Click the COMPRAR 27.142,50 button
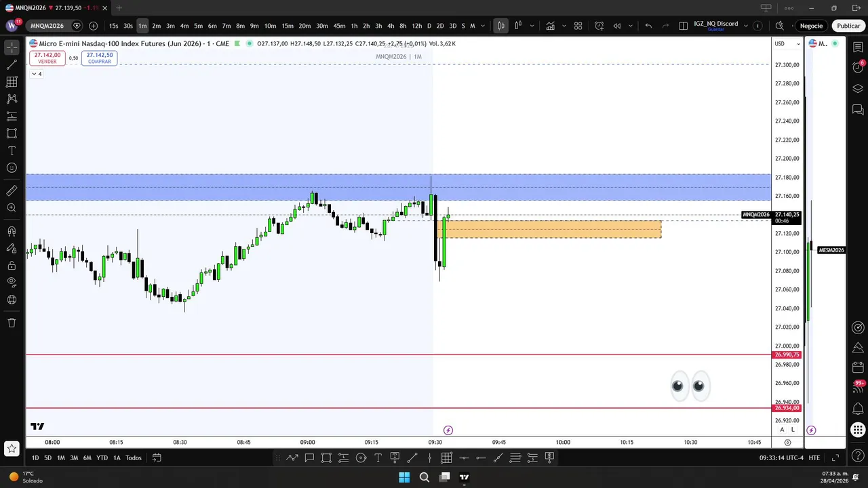868x488 pixels. tap(100, 58)
